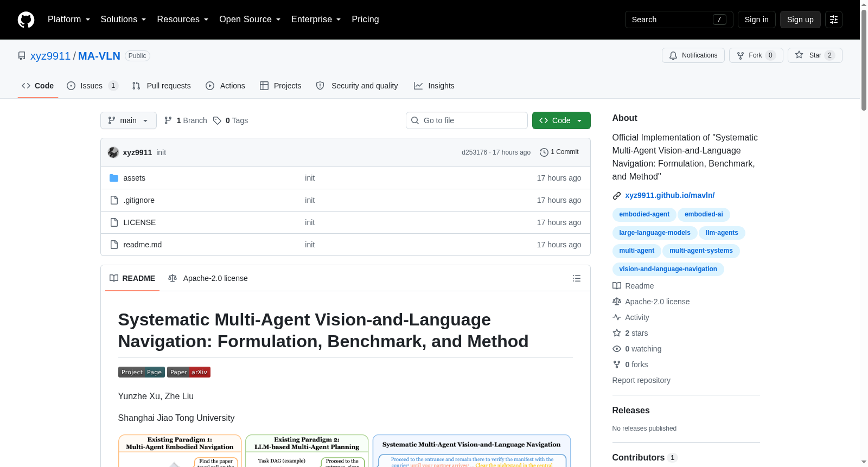Open the green Code dropdown button

561,120
